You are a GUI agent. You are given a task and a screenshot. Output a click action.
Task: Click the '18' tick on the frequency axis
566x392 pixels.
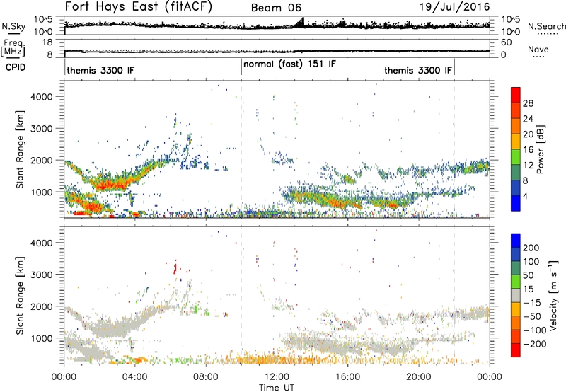[x=47, y=42]
